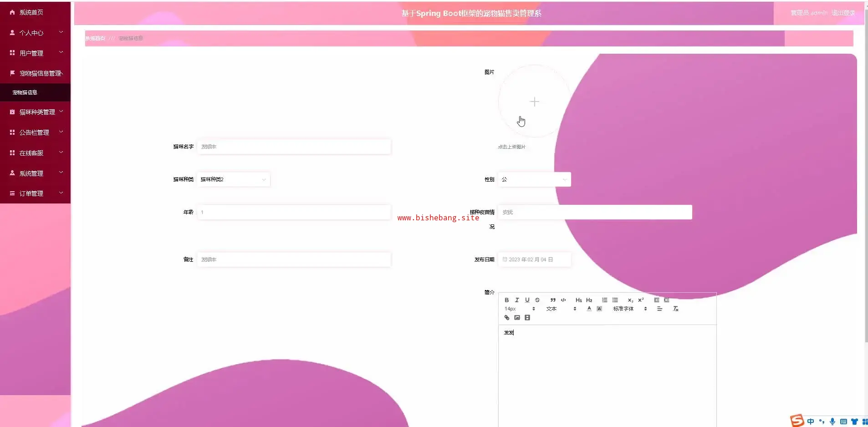The width and height of the screenshot is (868, 427).
Task: Apply Heading 2 style
Action: pos(589,300)
